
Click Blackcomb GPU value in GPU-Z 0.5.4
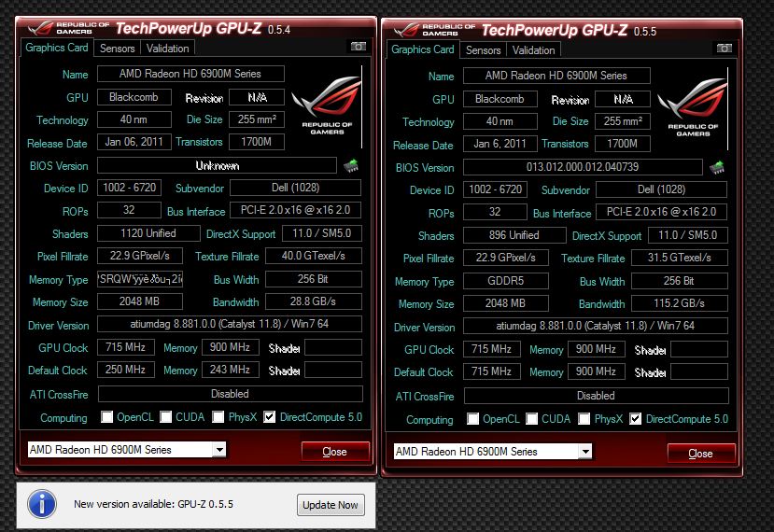pos(134,97)
